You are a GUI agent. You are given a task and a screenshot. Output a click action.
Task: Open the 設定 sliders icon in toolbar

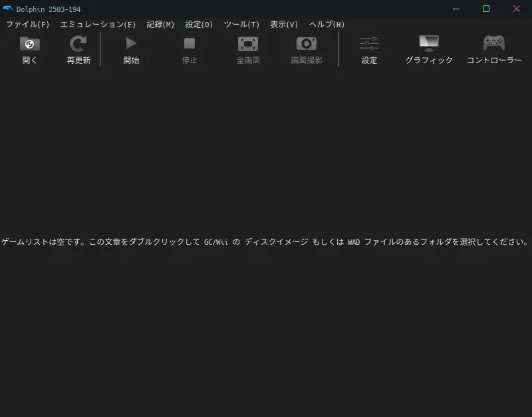click(369, 43)
